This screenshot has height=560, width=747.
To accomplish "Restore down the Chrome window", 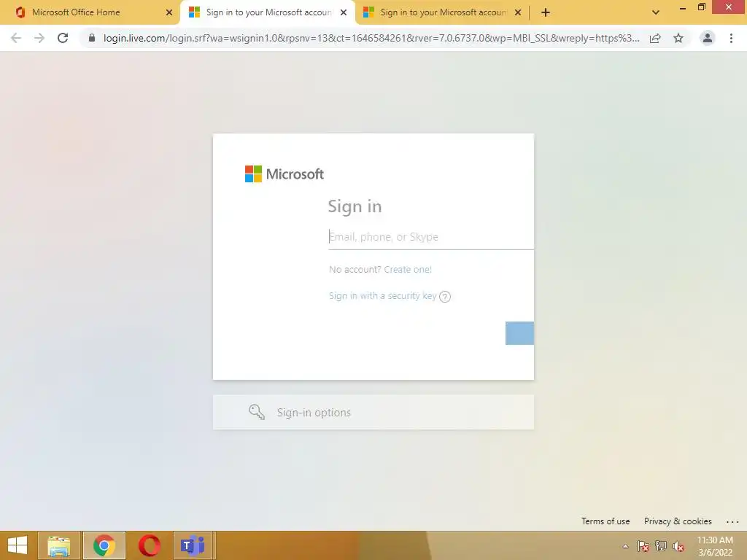I will tap(702, 7).
